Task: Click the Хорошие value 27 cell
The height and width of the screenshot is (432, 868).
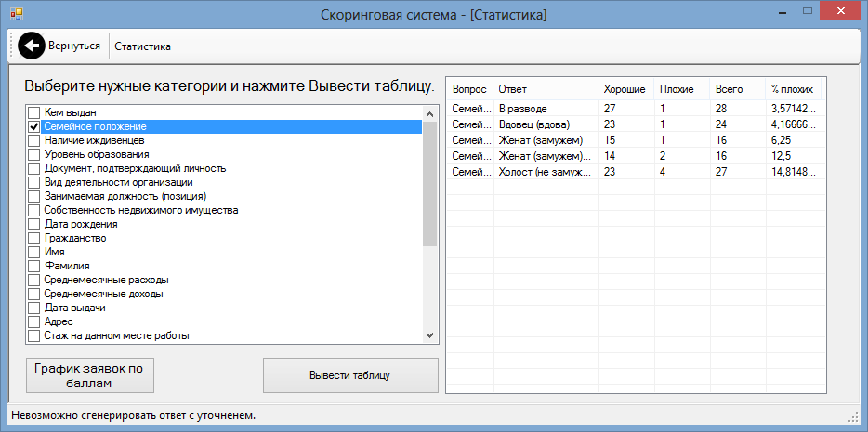Action: click(626, 109)
